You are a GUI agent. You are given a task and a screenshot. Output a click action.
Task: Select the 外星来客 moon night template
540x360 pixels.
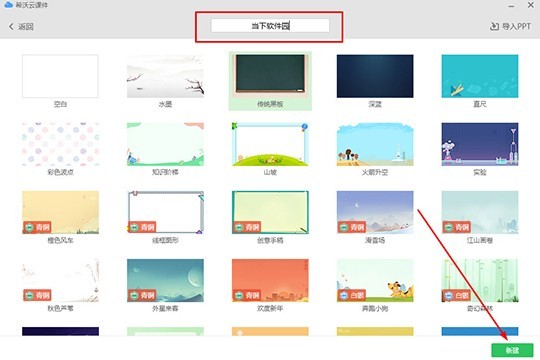[165, 280]
